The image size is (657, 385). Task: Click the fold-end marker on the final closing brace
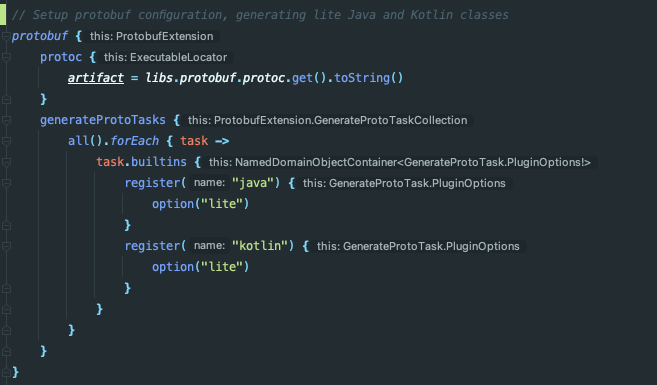pos(6,372)
